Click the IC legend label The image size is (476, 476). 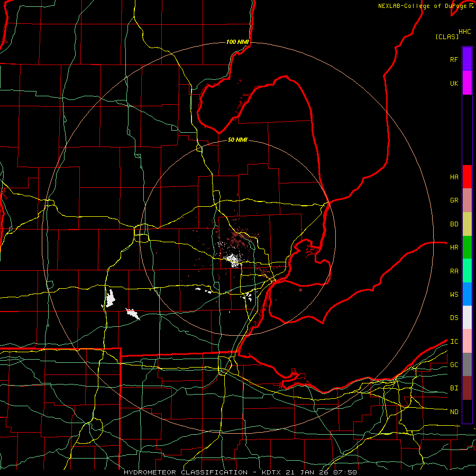coord(454,342)
